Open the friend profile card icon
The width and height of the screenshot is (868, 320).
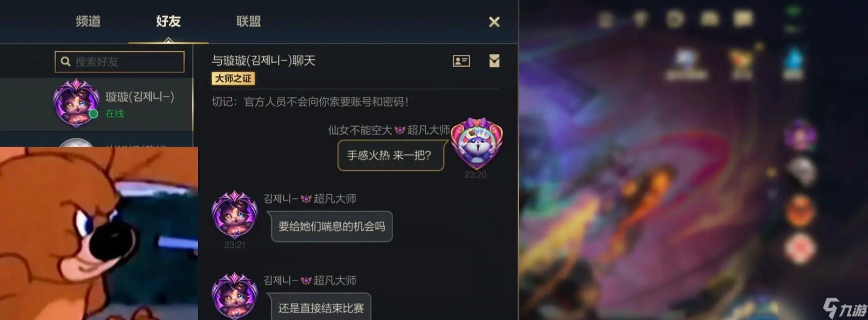click(461, 61)
